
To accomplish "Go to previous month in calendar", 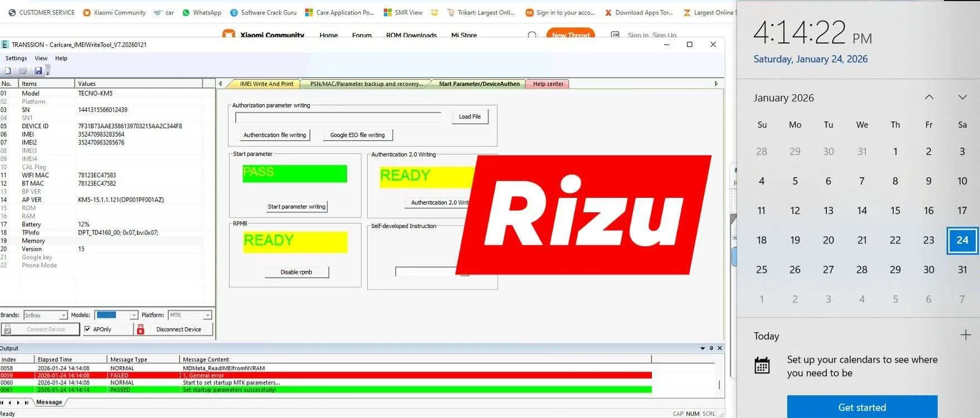I will click(x=929, y=98).
